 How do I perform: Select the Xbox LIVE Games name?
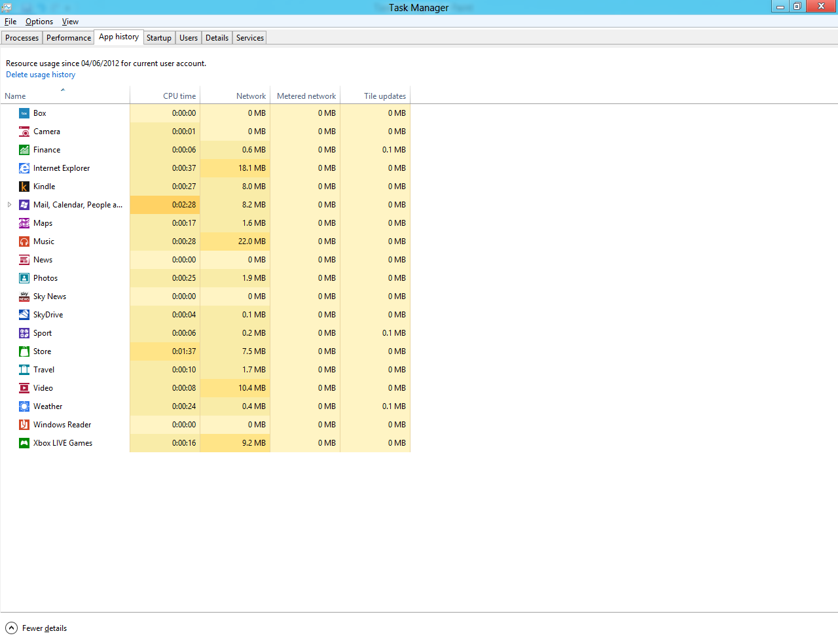pos(63,443)
